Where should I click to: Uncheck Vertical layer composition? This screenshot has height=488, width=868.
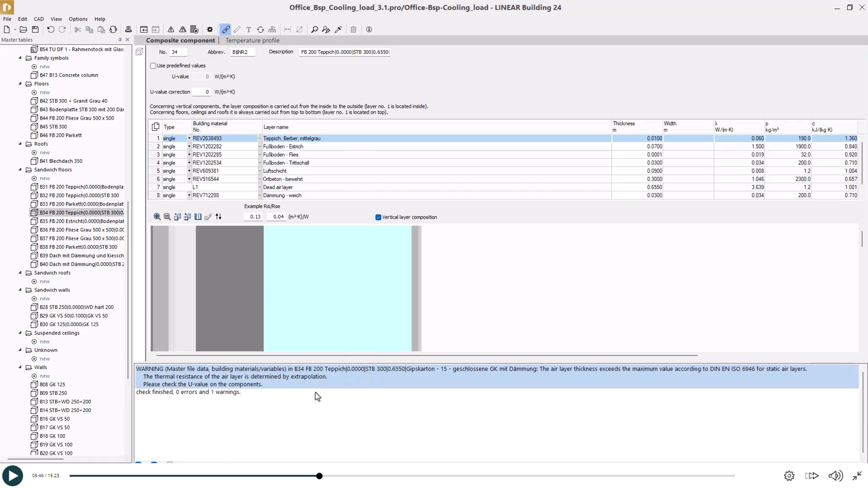click(x=378, y=217)
